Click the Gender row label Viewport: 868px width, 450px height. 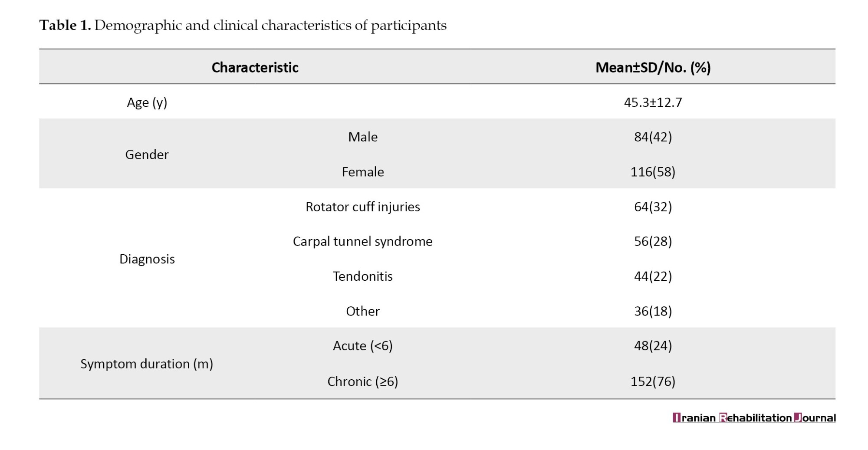(x=147, y=154)
